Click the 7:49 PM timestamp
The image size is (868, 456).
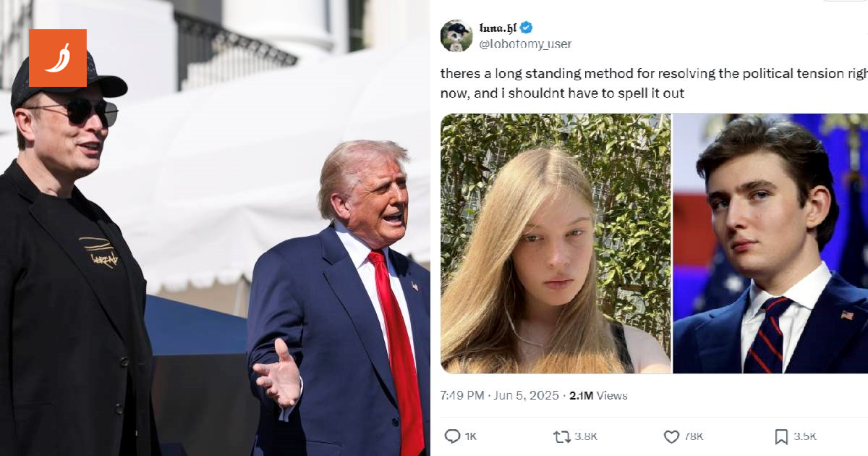pos(462,395)
